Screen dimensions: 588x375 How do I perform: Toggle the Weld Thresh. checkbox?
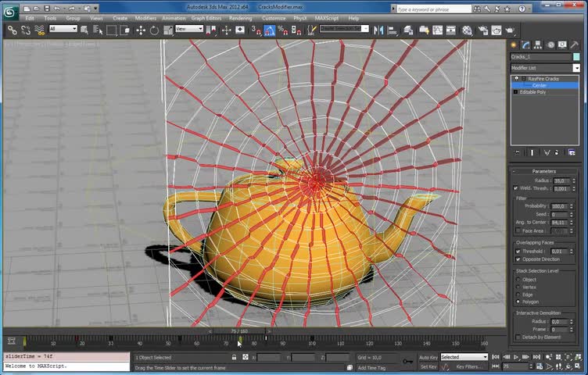click(515, 188)
